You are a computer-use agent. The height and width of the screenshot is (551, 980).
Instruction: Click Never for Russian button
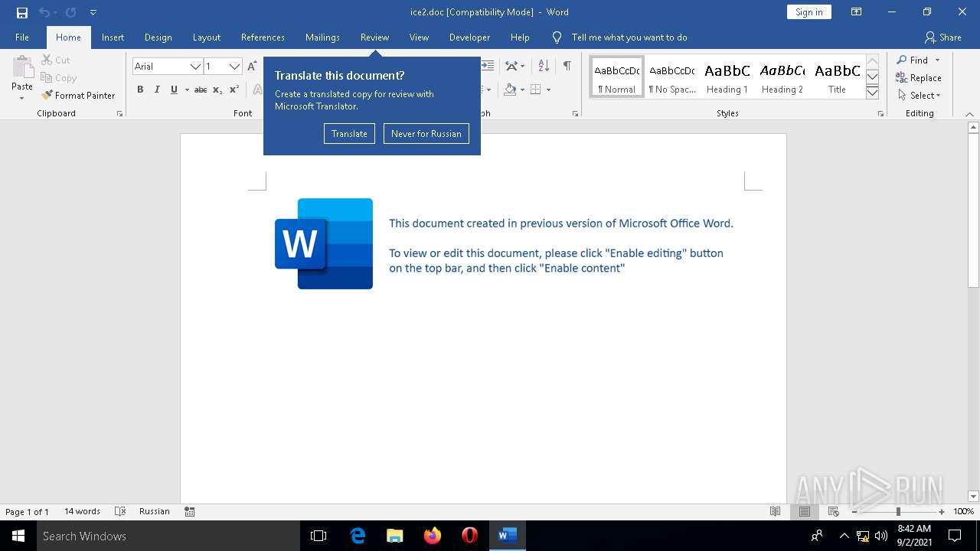426,133
